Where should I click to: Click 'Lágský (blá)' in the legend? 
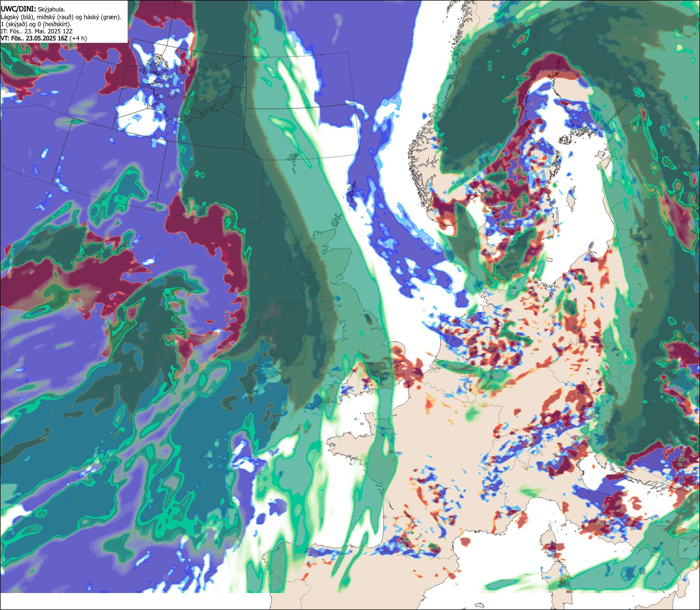click(x=17, y=18)
